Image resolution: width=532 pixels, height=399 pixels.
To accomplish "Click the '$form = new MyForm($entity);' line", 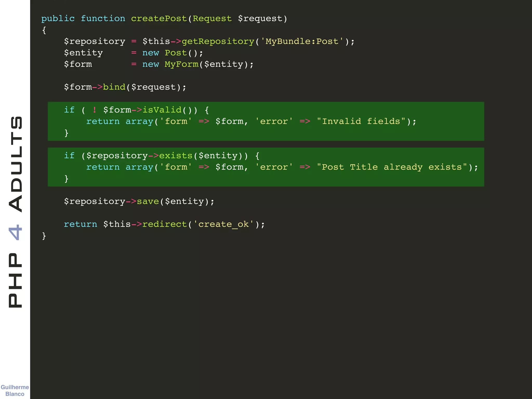I will 159,64.
